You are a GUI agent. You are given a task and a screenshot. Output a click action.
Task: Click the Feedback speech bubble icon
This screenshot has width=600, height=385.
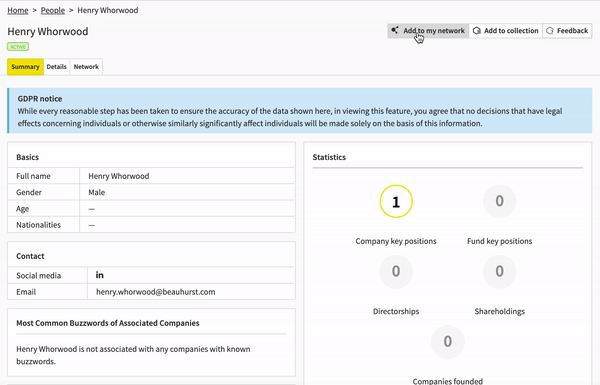pos(549,31)
